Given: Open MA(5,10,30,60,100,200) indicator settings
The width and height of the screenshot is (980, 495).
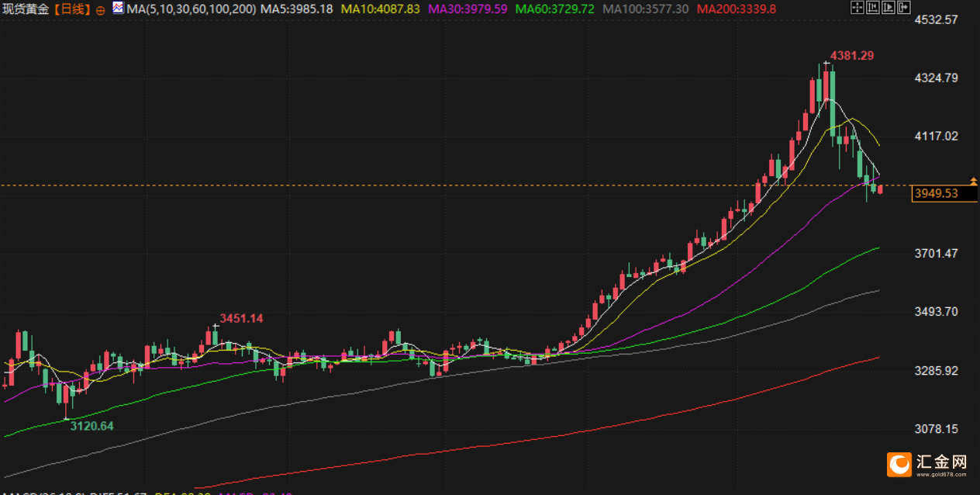Looking at the screenshot, I should (190, 9).
